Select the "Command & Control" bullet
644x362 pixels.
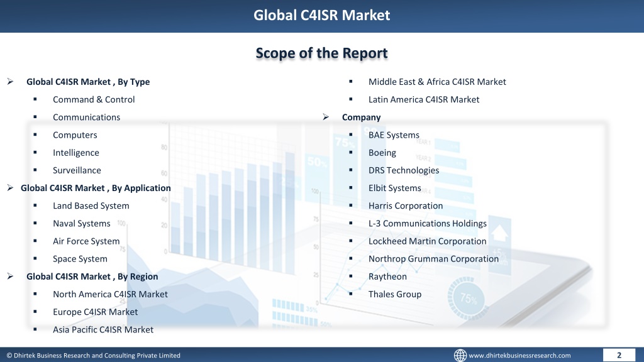click(x=94, y=99)
